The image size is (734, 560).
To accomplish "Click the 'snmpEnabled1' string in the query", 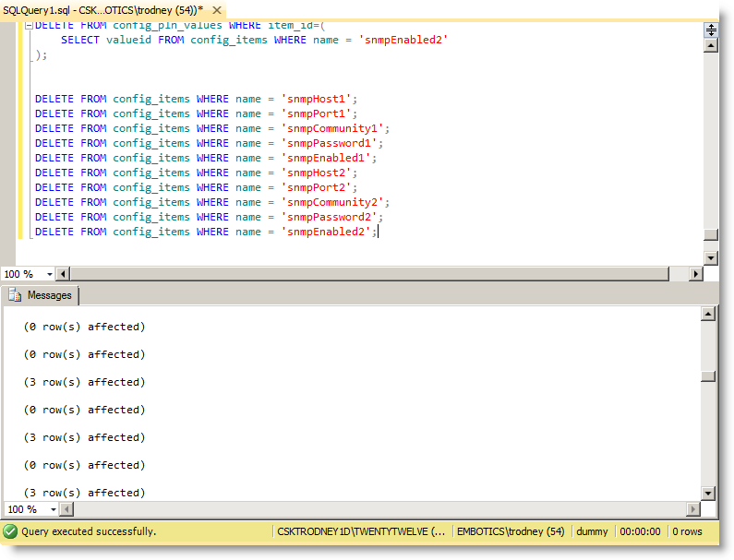I will point(326,158).
